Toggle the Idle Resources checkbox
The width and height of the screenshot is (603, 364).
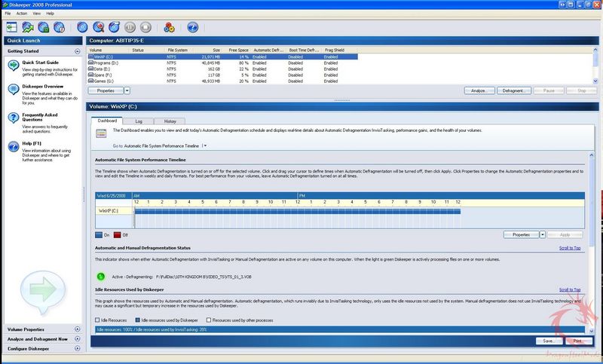point(97,320)
